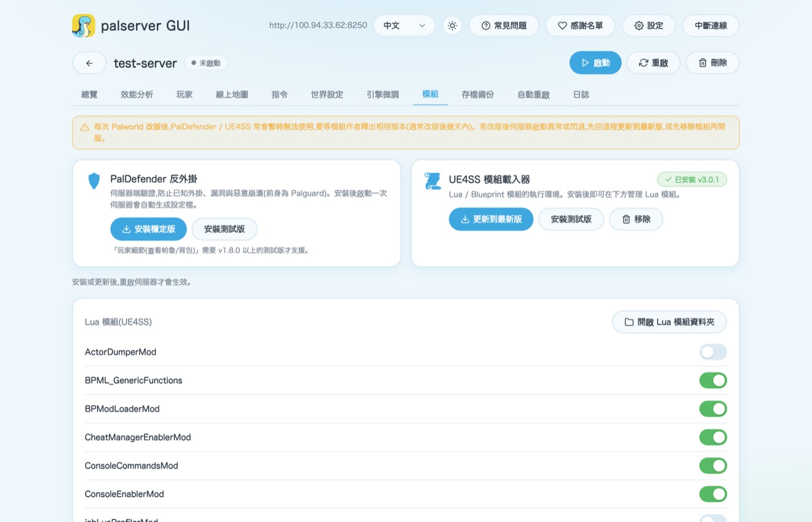This screenshot has height=522, width=812.
Task: Click PalDefender 安裝測試版 button
Action: tap(225, 229)
